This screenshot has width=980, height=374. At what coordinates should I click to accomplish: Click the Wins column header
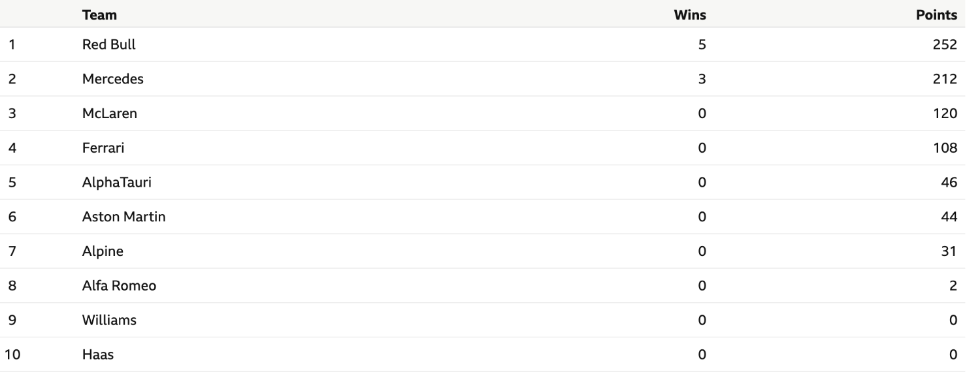690,15
